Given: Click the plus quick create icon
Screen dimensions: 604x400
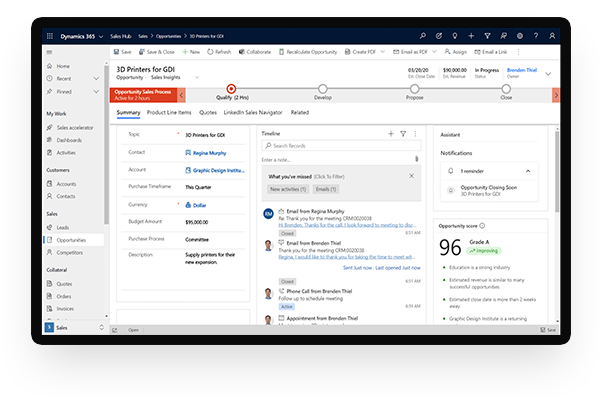Looking at the screenshot, I should (x=471, y=36).
